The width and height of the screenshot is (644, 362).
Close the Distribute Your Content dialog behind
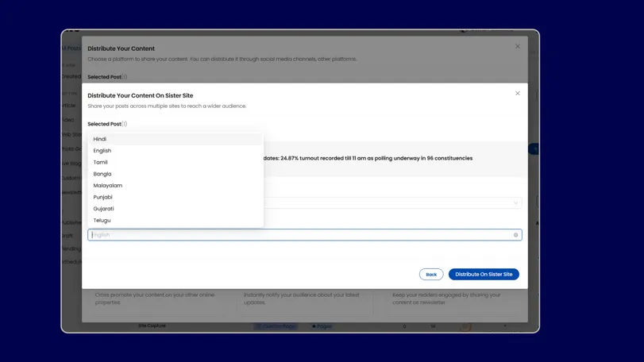pos(518,46)
